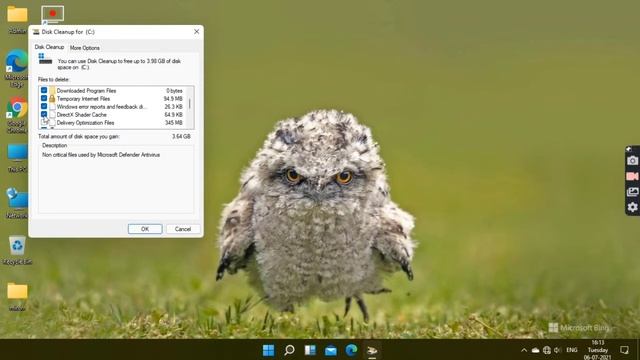Click ENG language indicator

[x=571, y=350]
